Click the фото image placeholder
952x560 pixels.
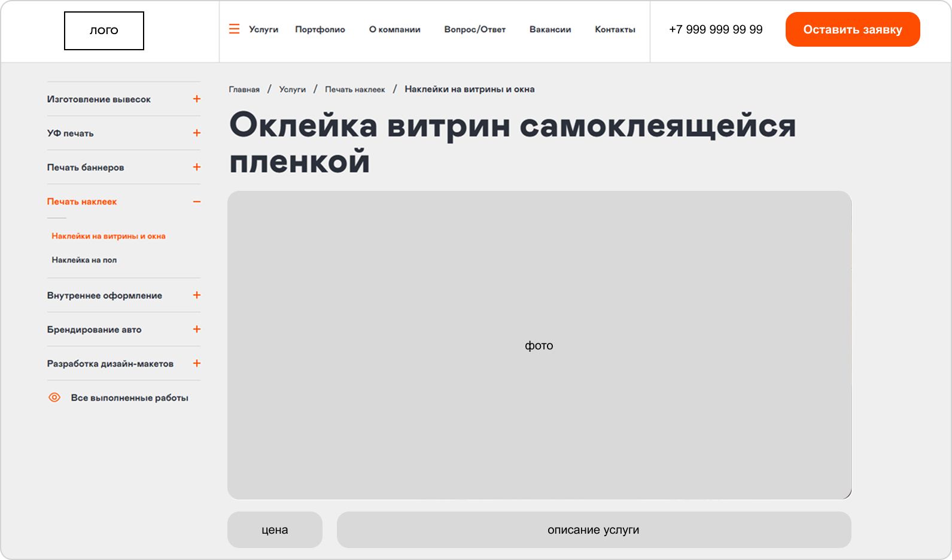[x=539, y=345]
